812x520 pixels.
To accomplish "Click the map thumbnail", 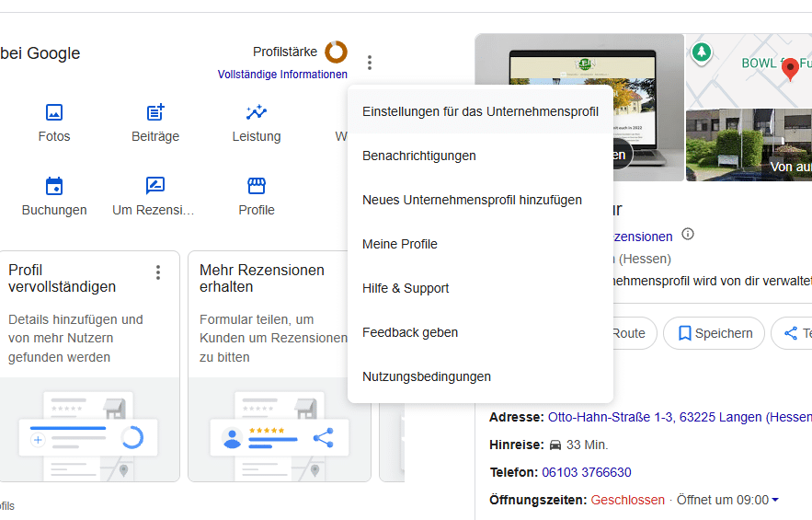I will pos(749,71).
